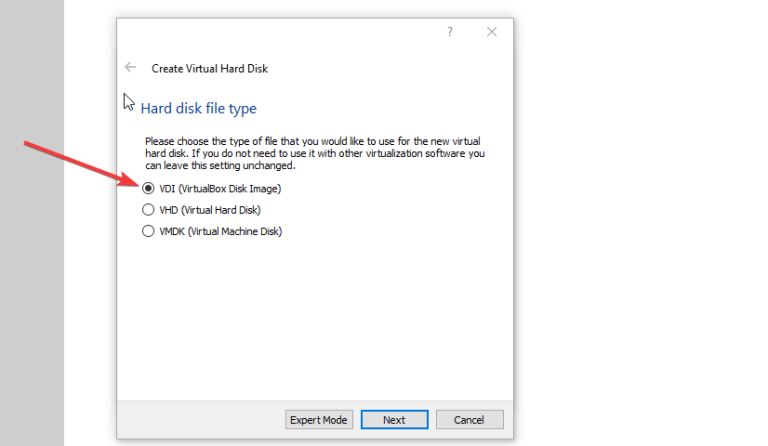Image resolution: width=768 pixels, height=446 pixels.
Task: Click the empty area below the VMDK option
Action: point(314,318)
